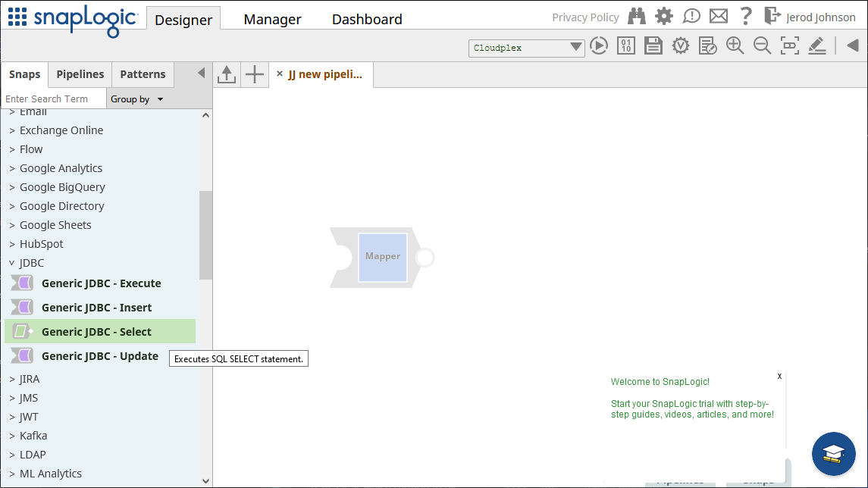The image size is (868, 488).
Task: Click the binoculars search icon
Action: pyautogui.click(x=637, y=17)
